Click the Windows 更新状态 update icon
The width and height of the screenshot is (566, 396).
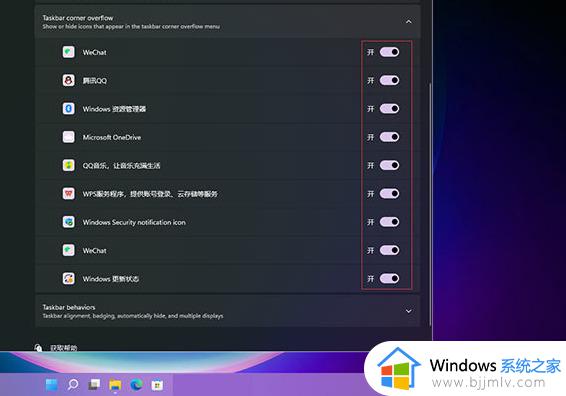[x=69, y=278]
